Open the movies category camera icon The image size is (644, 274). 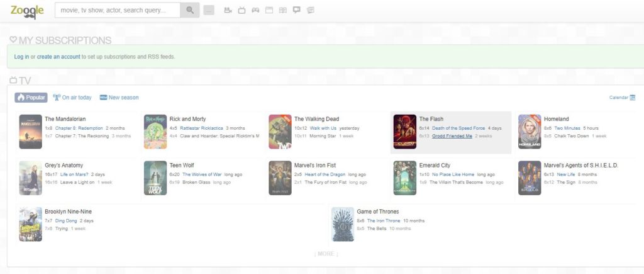[228, 10]
